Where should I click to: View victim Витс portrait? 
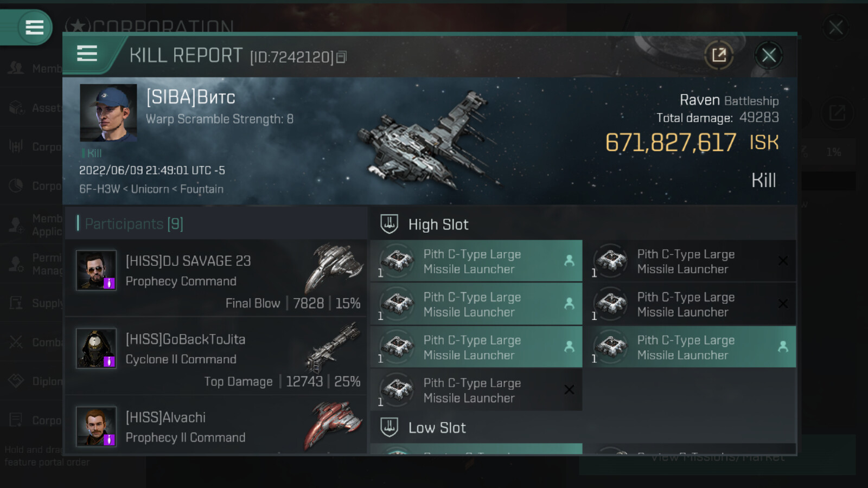point(108,113)
